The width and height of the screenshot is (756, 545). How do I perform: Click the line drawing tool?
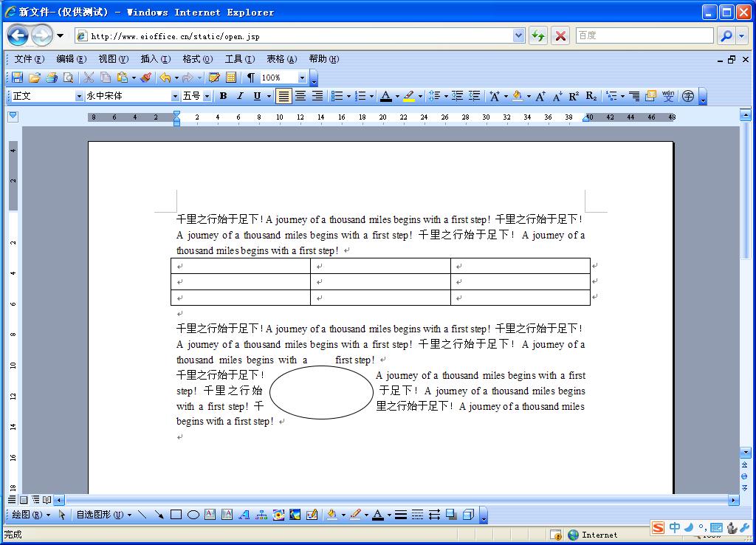tap(142, 515)
